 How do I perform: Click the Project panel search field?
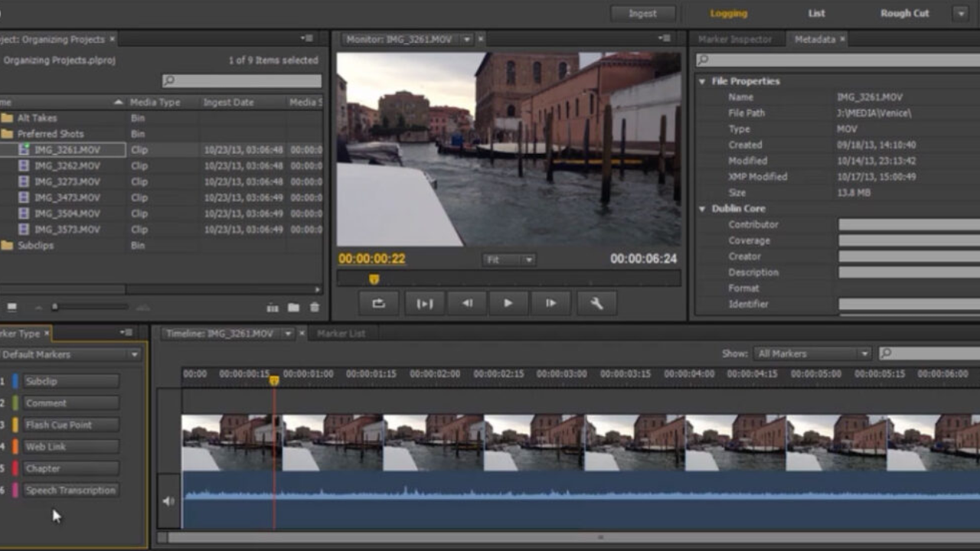point(242,81)
